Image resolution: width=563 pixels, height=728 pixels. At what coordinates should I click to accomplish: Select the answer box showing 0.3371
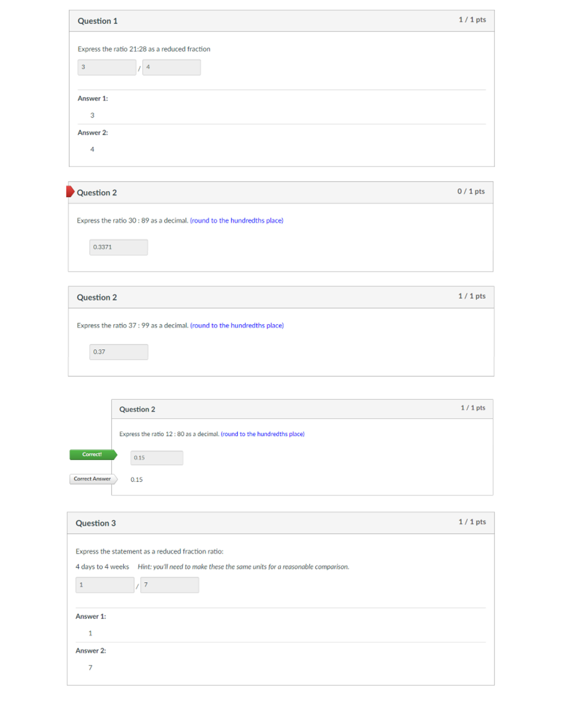(x=118, y=248)
